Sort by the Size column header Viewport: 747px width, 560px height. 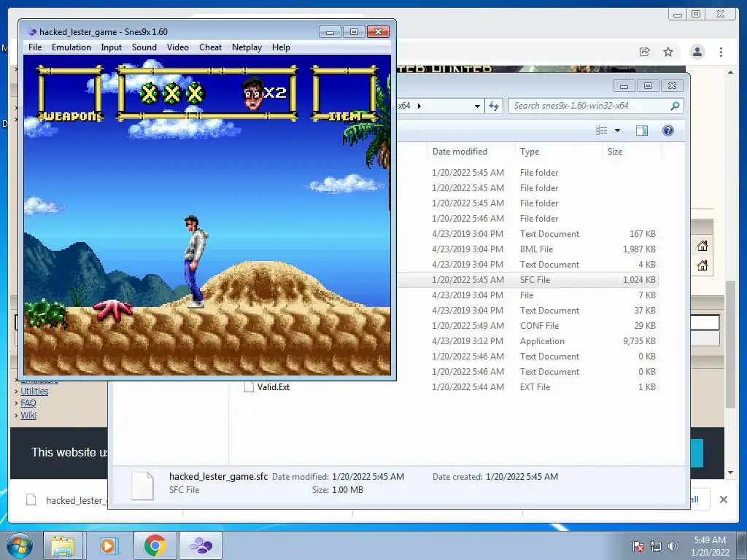click(614, 152)
